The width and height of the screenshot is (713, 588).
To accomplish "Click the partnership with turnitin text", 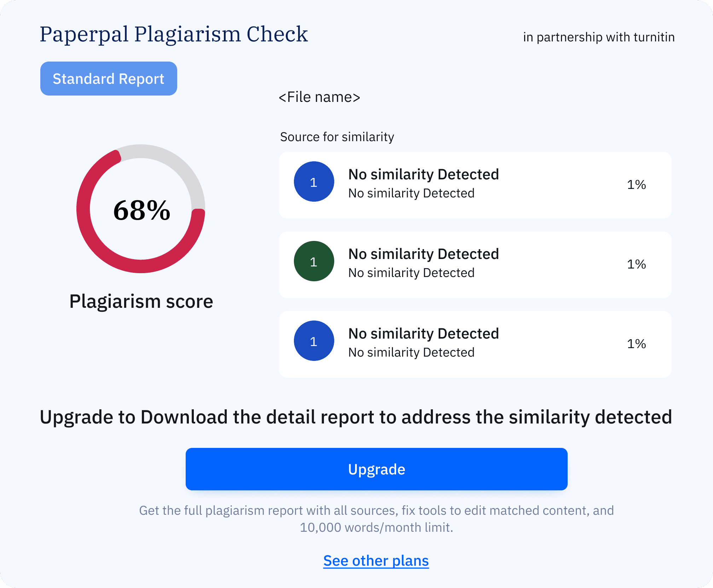I will click(599, 37).
